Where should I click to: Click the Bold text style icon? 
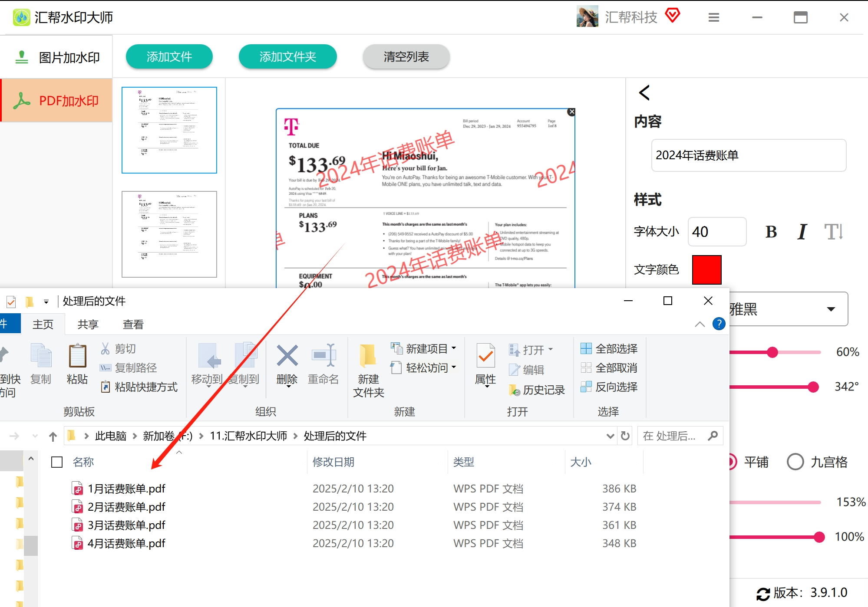(x=771, y=232)
